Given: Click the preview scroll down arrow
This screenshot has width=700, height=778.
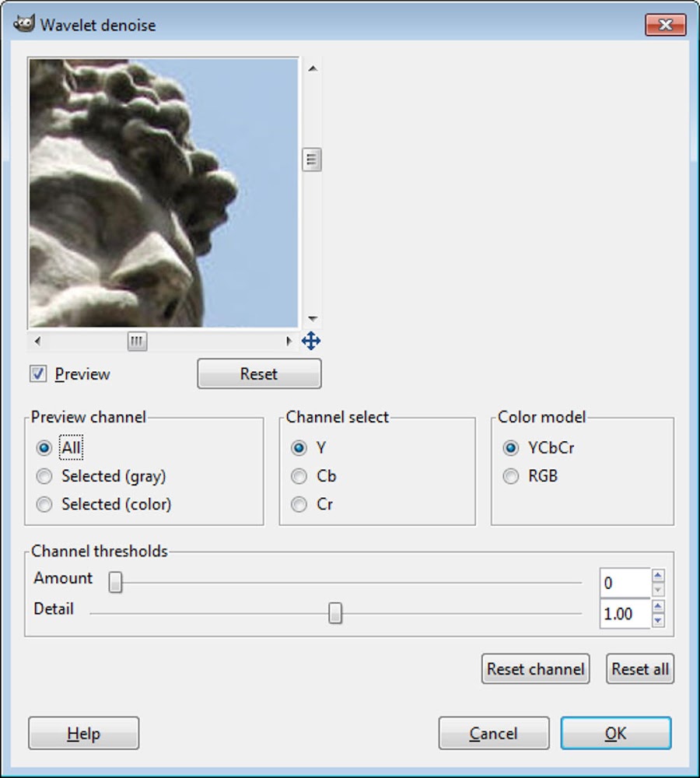Looking at the screenshot, I should pyautogui.click(x=313, y=318).
